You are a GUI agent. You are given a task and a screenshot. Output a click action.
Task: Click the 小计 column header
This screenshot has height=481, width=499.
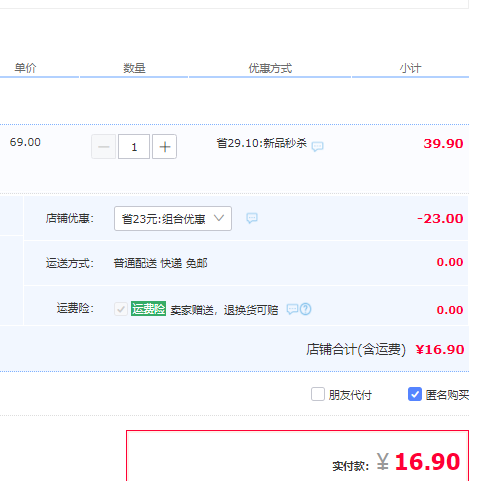click(x=411, y=68)
